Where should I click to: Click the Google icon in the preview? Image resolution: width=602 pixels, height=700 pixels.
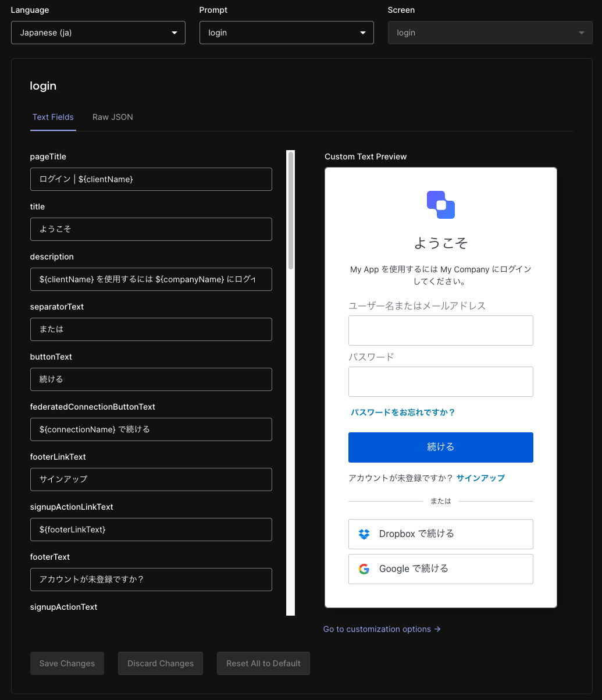364,568
